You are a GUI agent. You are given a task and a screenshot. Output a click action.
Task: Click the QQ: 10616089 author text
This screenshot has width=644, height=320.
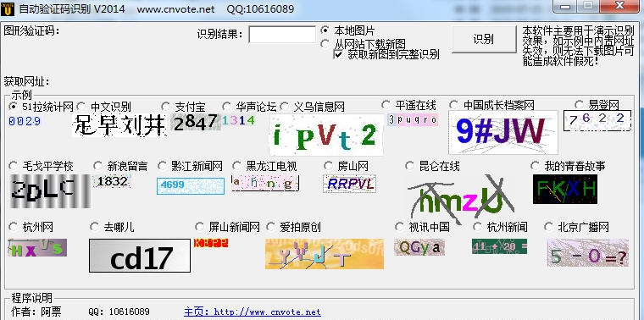coord(119,312)
